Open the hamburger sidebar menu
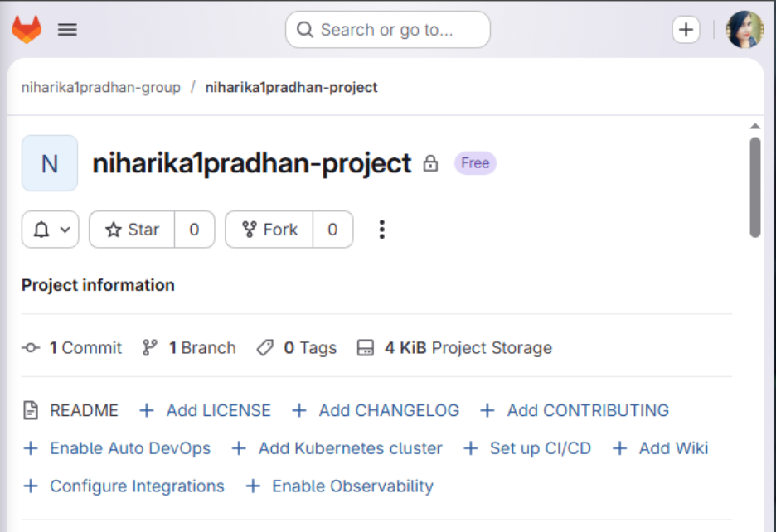The height and width of the screenshot is (532, 776). click(x=67, y=30)
